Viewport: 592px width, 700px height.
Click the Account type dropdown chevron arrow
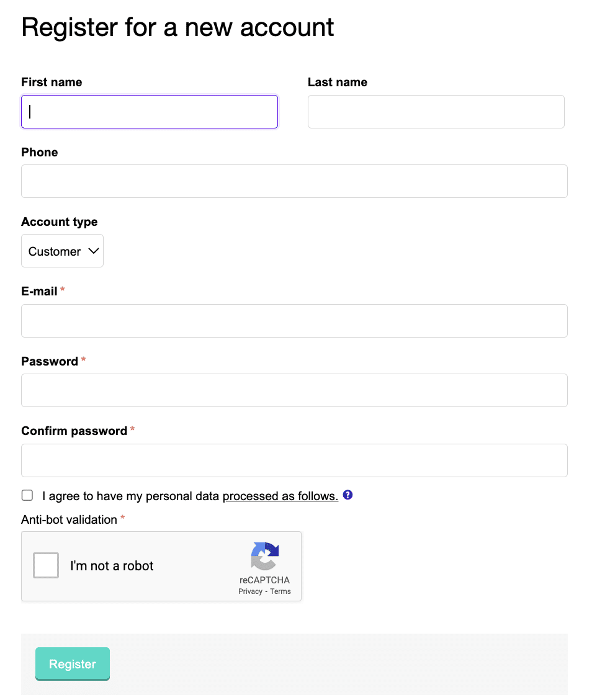(93, 251)
